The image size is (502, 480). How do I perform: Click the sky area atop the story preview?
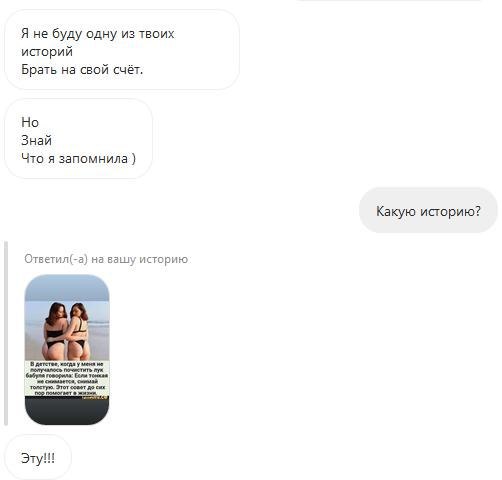pyautogui.click(x=67, y=288)
